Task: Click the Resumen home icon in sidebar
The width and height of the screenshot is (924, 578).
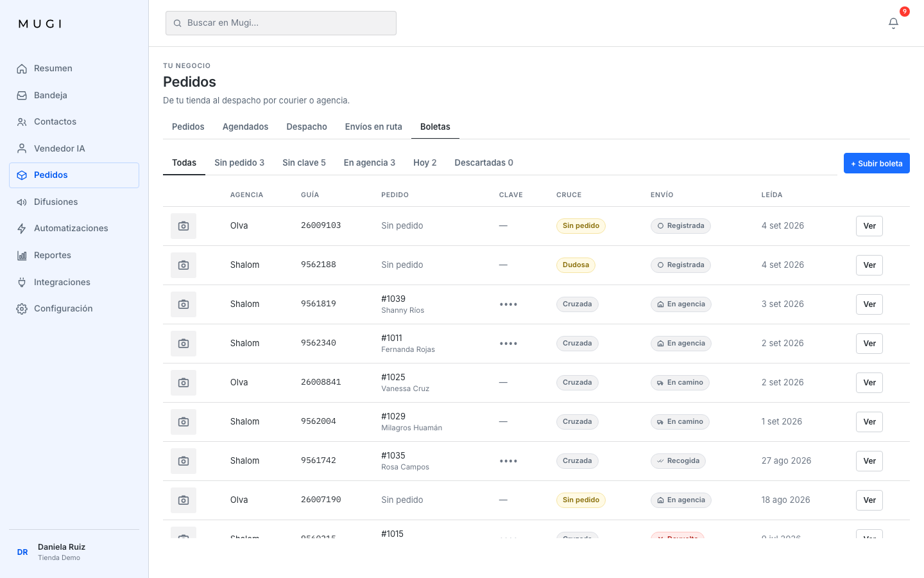Action: [22, 69]
